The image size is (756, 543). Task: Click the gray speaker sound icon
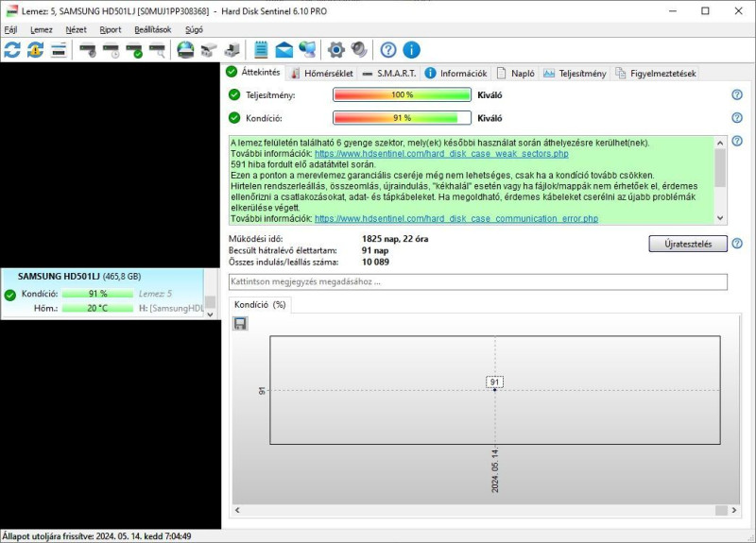coord(359,50)
